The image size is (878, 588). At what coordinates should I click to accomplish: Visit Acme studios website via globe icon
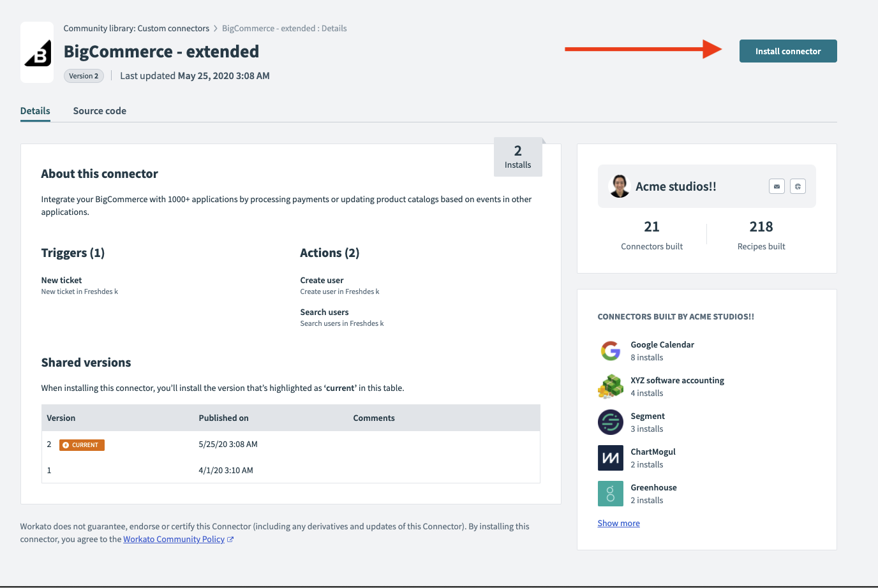798,186
